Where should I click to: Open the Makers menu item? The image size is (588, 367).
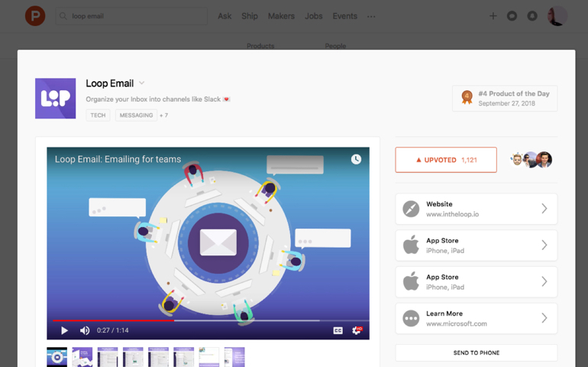(281, 16)
